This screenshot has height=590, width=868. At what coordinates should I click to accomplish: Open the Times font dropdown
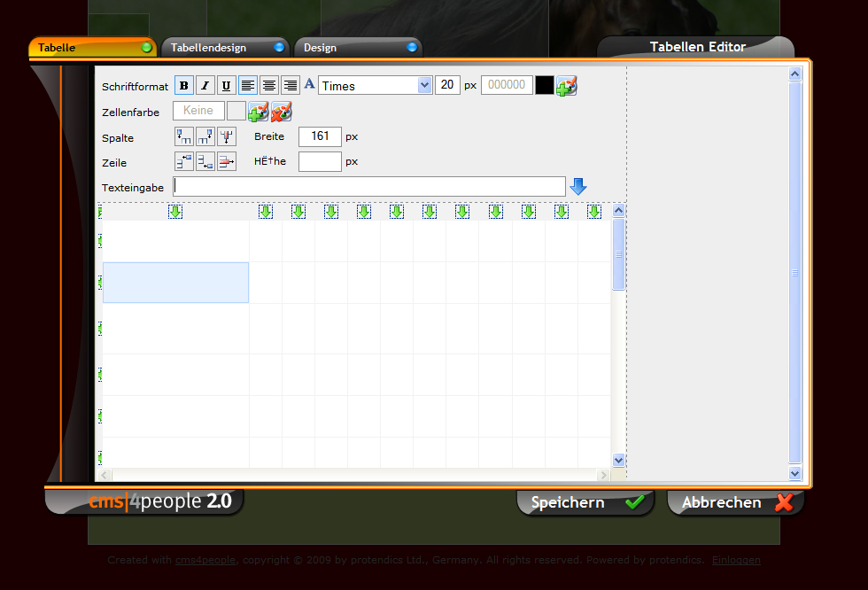[424, 85]
